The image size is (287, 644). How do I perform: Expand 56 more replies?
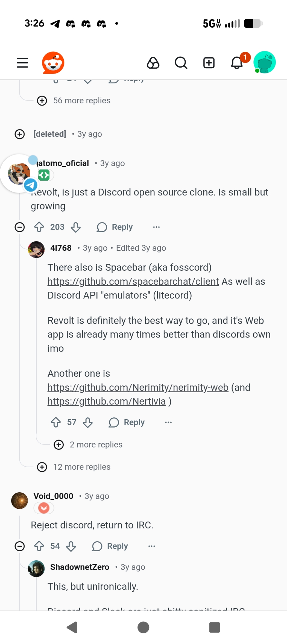point(81,100)
